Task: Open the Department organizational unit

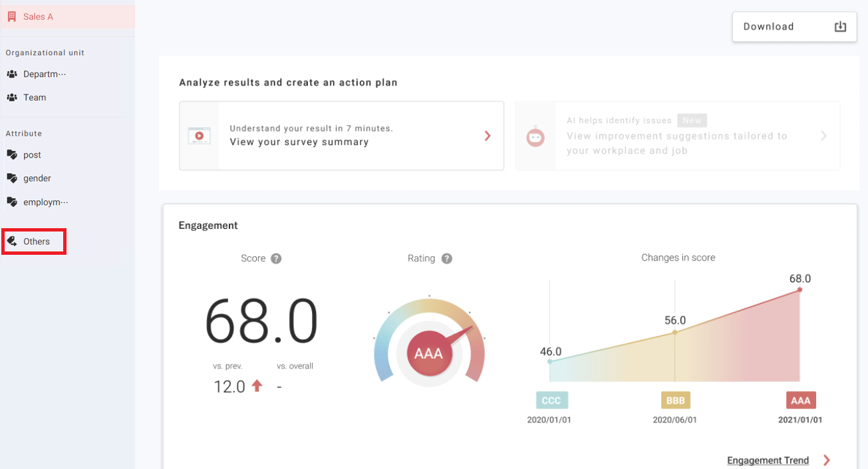Action: [x=44, y=74]
